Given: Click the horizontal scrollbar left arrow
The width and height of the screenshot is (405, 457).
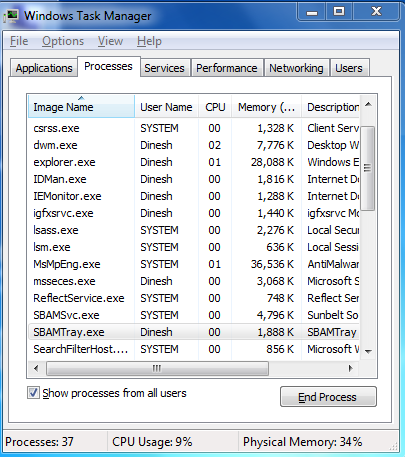Looking at the screenshot, I should coord(36,368).
